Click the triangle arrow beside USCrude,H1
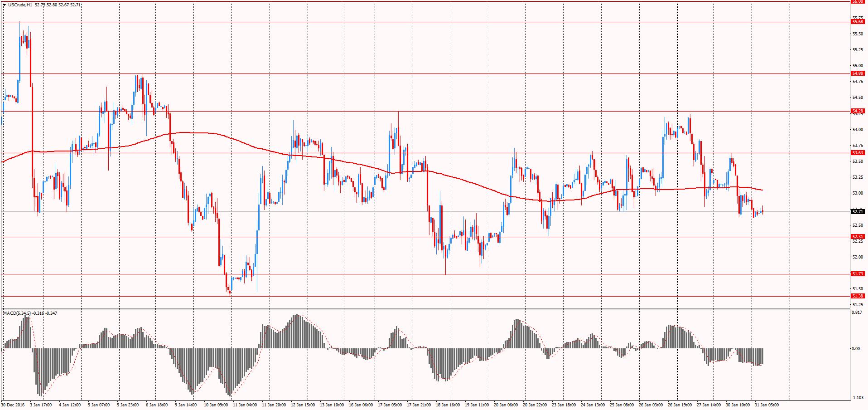868x410 pixels. pyautogui.click(x=4, y=5)
